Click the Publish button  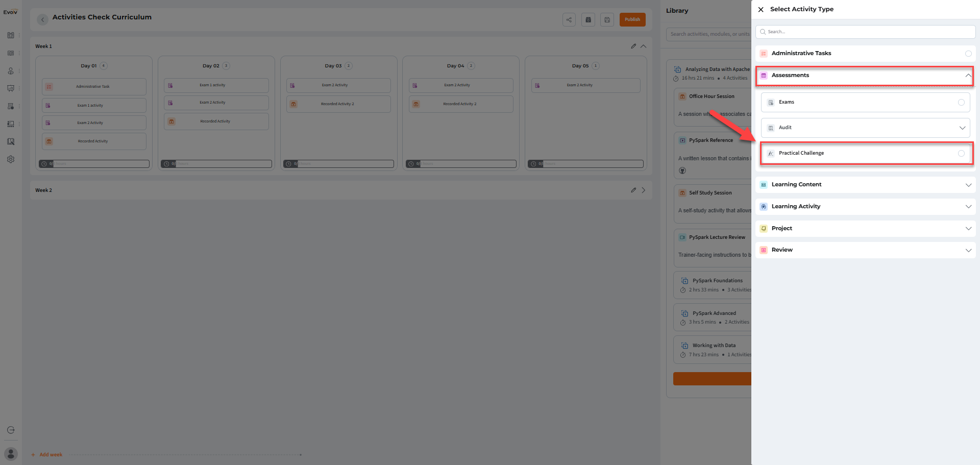[632, 19]
